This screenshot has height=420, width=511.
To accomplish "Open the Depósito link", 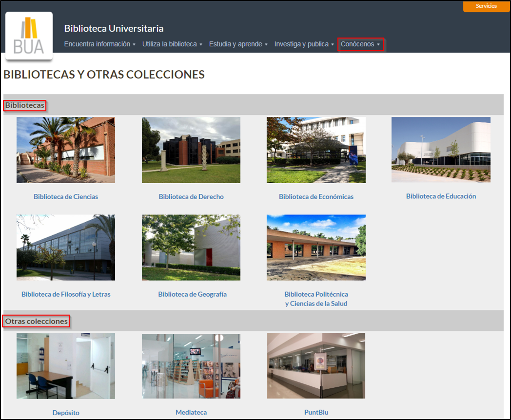I will pos(66,413).
